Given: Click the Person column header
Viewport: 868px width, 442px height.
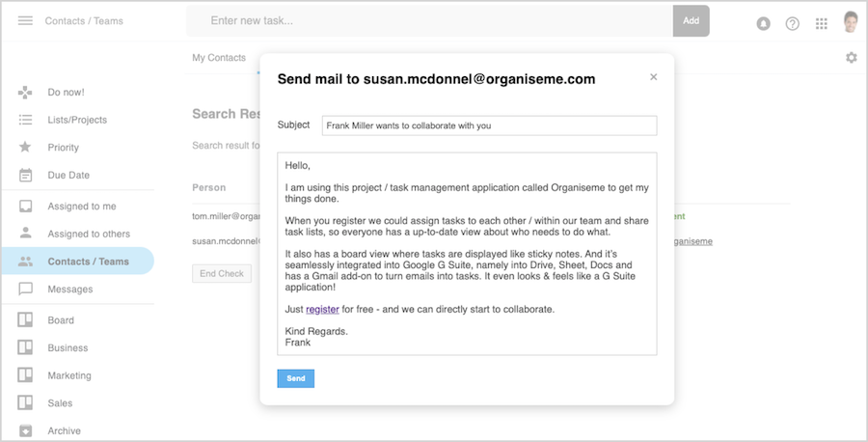Looking at the screenshot, I should click(208, 188).
